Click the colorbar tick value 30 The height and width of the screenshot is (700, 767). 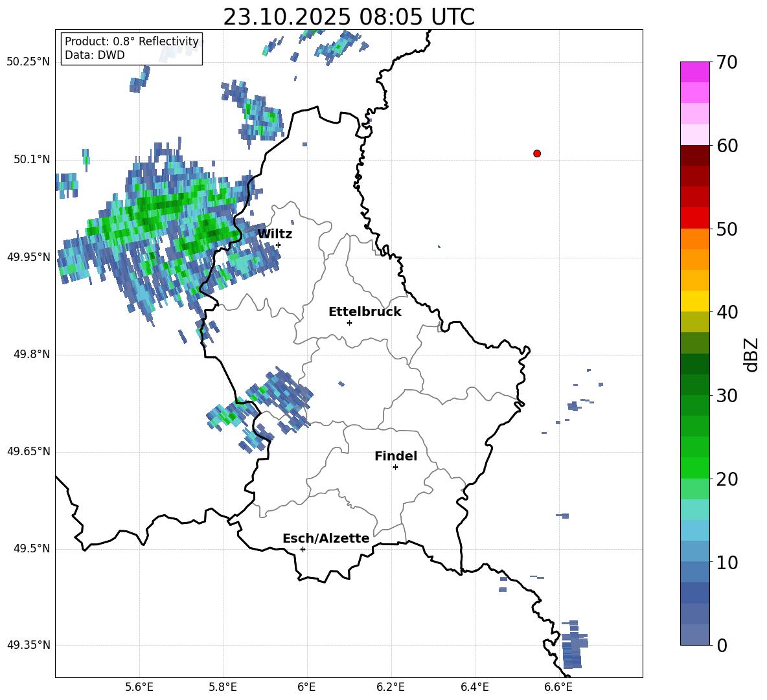tap(727, 396)
